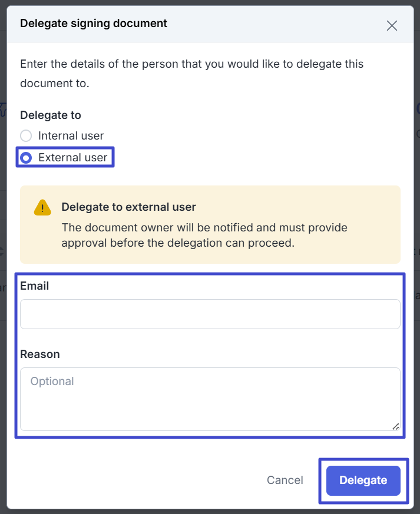The image size is (420, 514).
Task: Click the "Internal user" label text
Action: [x=71, y=136]
